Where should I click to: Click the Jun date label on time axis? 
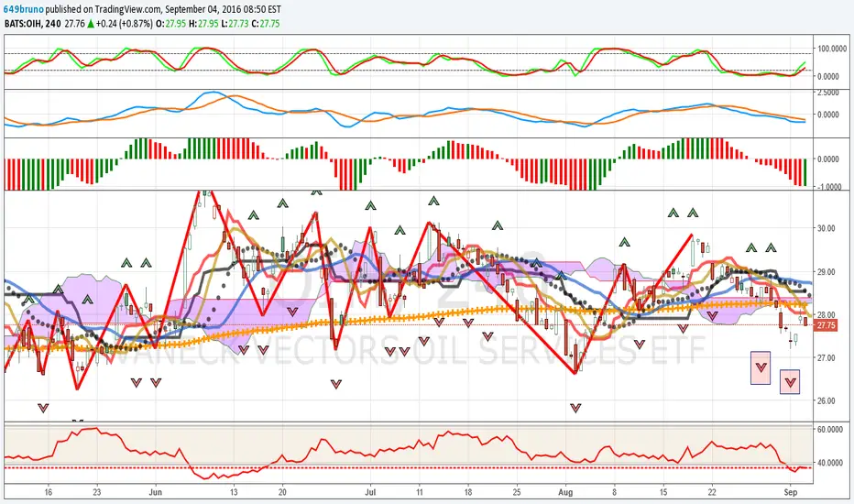point(156,492)
